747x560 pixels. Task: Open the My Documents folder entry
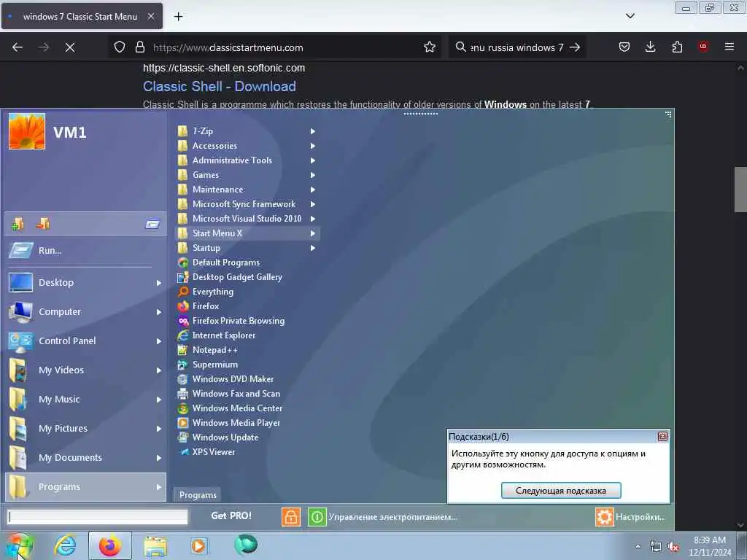86,458
